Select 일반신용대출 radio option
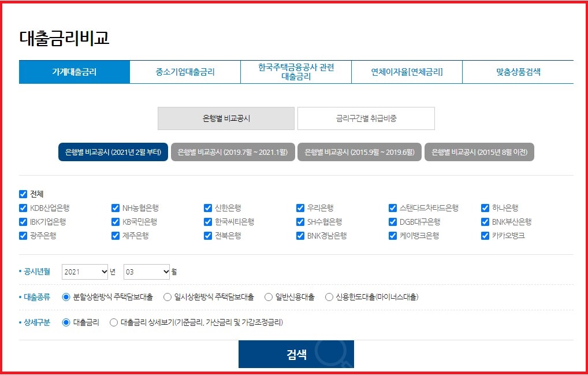Image resolution: width=588 pixels, height=375 pixels. point(269,298)
